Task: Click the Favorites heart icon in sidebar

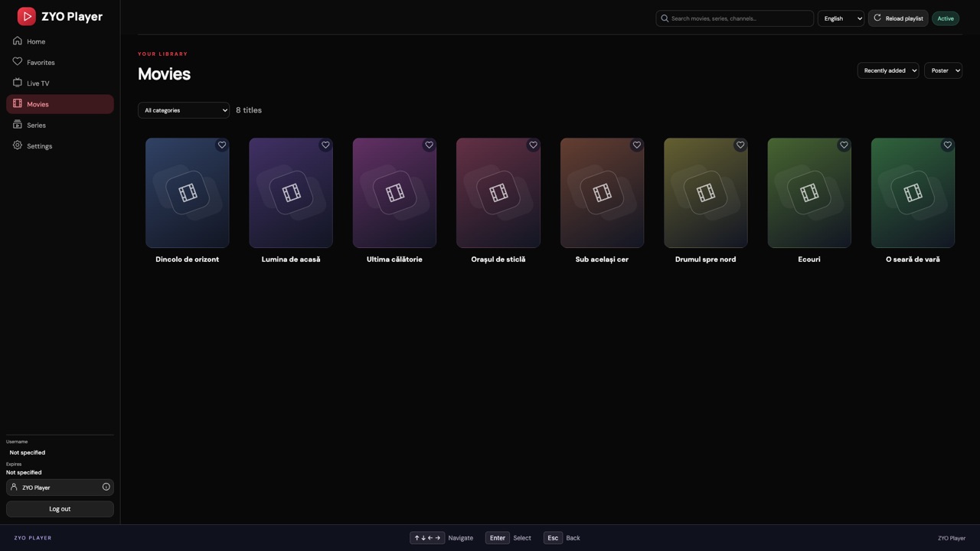Action: tap(18, 62)
